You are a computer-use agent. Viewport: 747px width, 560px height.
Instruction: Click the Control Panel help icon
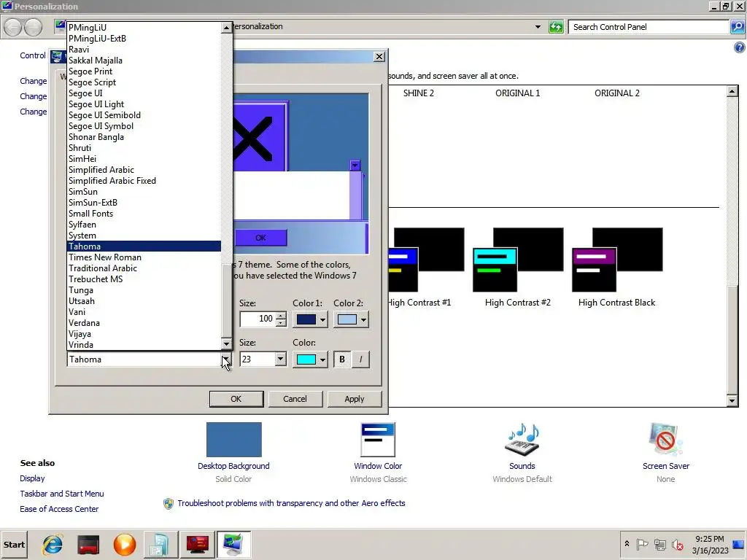point(740,47)
